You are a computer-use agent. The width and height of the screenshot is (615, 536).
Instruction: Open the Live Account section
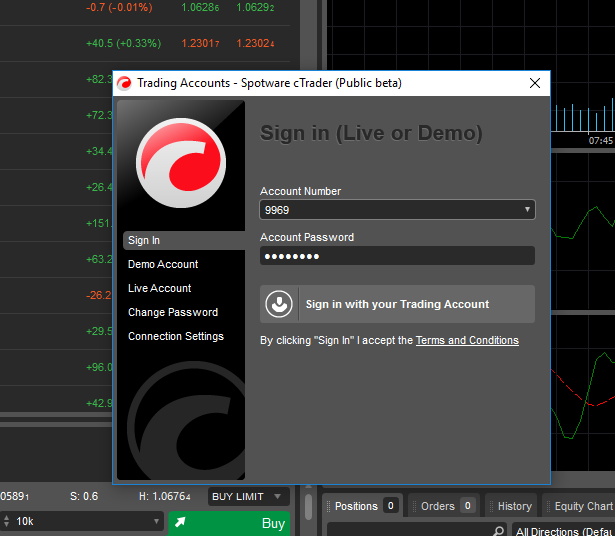(159, 288)
